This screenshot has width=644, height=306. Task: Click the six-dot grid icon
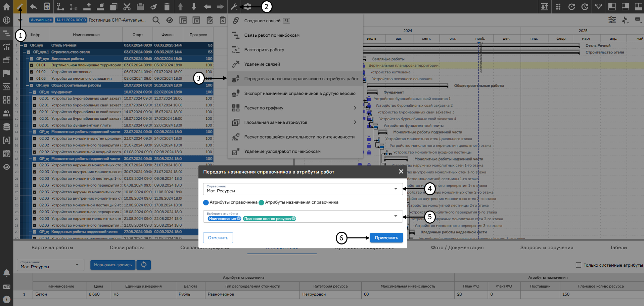pyautogui.click(x=558, y=7)
